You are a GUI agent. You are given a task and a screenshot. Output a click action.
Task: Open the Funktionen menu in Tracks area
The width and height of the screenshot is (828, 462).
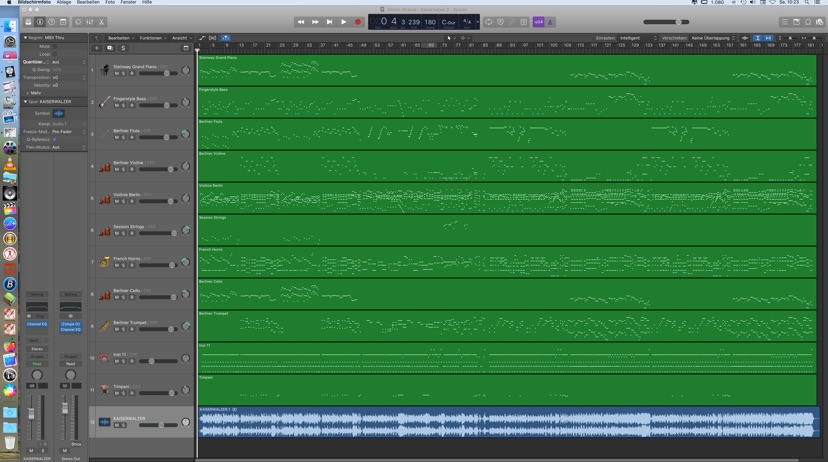(153, 38)
